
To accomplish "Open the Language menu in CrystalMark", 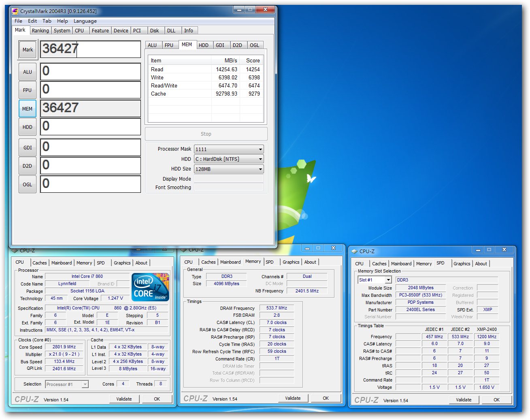I will coord(85,21).
